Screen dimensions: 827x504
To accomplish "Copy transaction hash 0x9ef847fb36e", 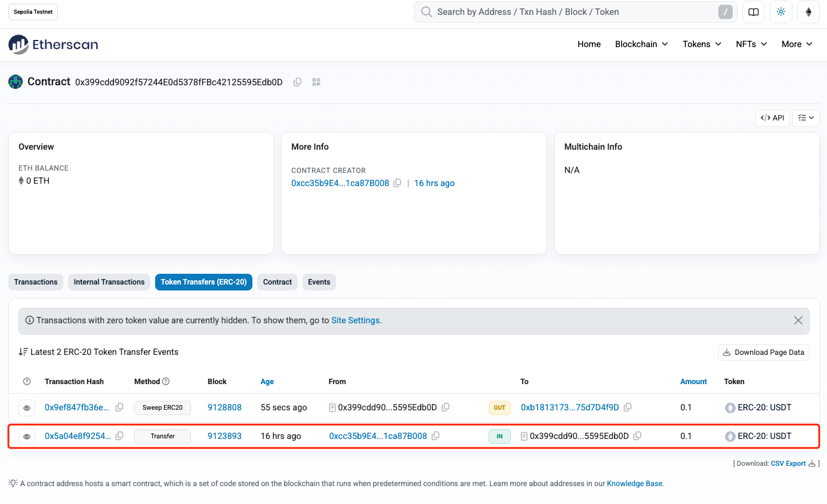I will (119, 407).
